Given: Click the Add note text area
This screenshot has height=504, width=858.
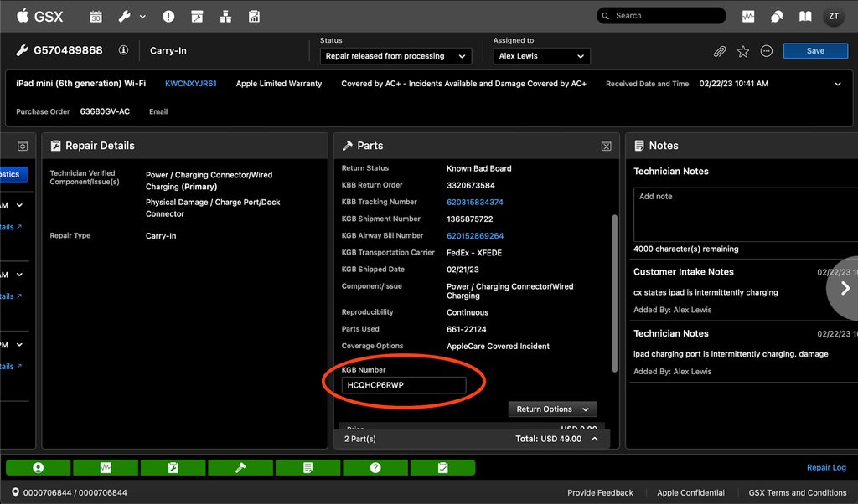Looking at the screenshot, I should coord(745,214).
